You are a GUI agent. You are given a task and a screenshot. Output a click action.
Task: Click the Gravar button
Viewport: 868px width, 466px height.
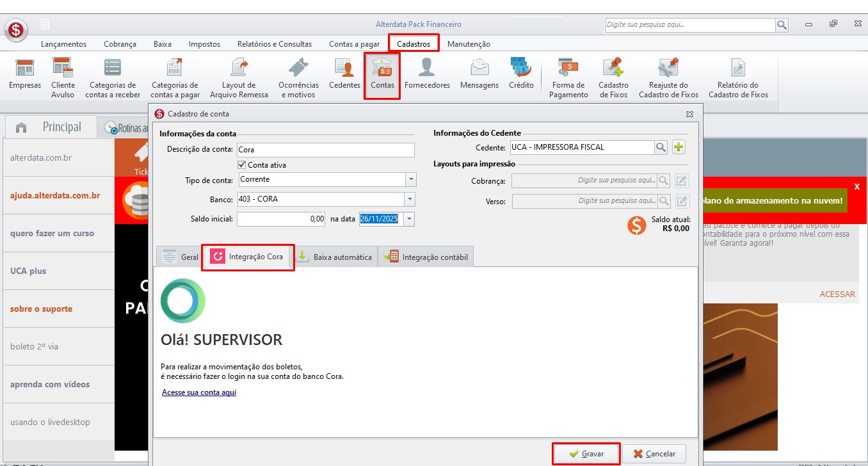point(586,454)
